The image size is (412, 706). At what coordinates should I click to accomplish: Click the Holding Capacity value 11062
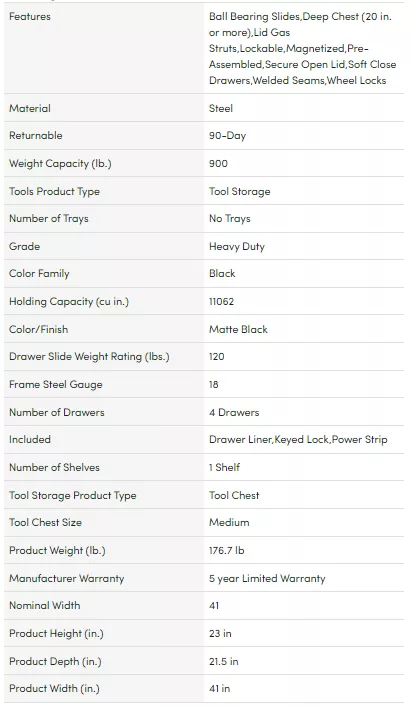point(222,302)
